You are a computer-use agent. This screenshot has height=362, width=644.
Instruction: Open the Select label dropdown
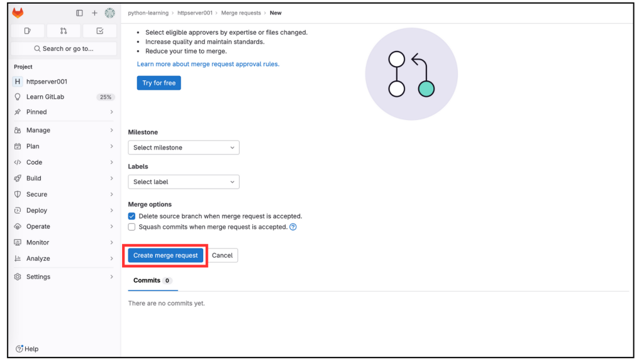(184, 182)
